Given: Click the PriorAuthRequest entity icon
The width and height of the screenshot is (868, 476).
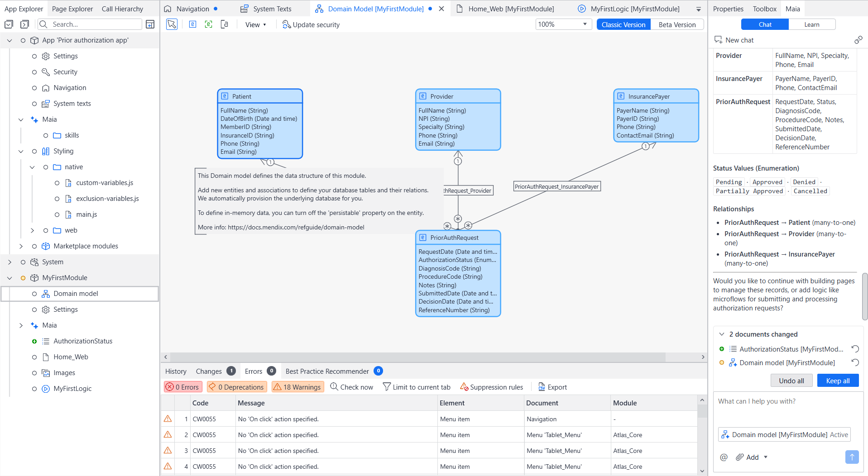Looking at the screenshot, I should (422, 238).
